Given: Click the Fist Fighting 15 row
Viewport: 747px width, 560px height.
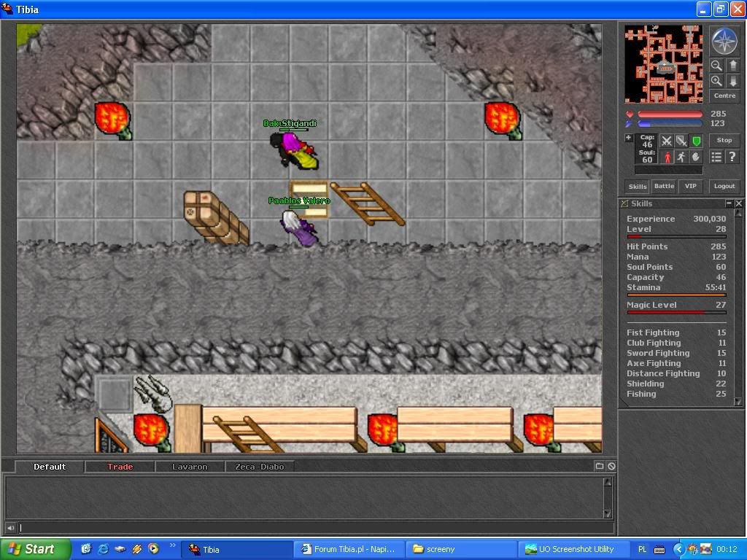Looking at the screenshot, I should tap(676, 332).
